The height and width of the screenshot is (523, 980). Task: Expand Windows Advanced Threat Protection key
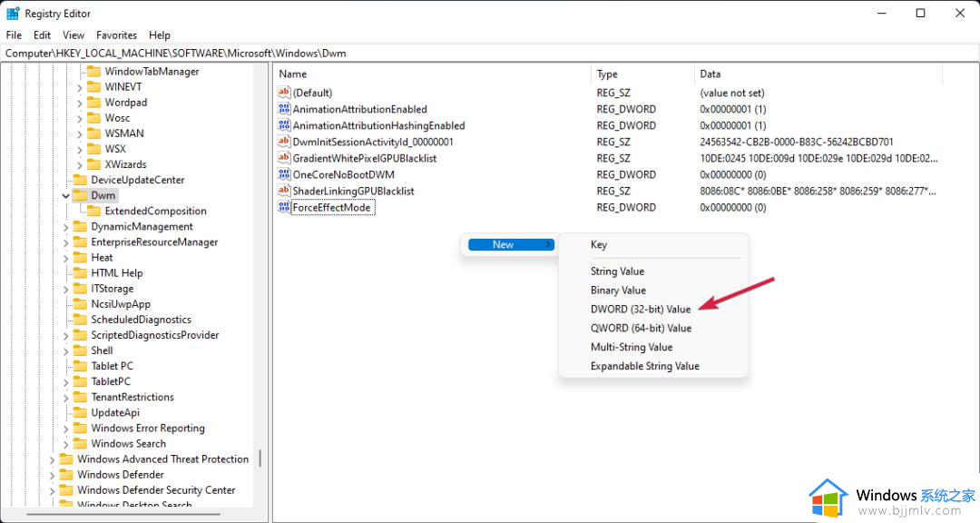(52, 459)
